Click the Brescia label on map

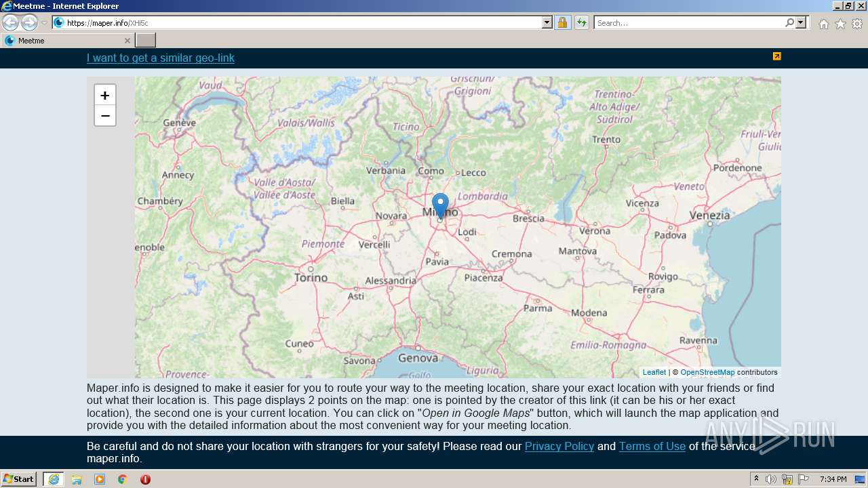tap(528, 218)
